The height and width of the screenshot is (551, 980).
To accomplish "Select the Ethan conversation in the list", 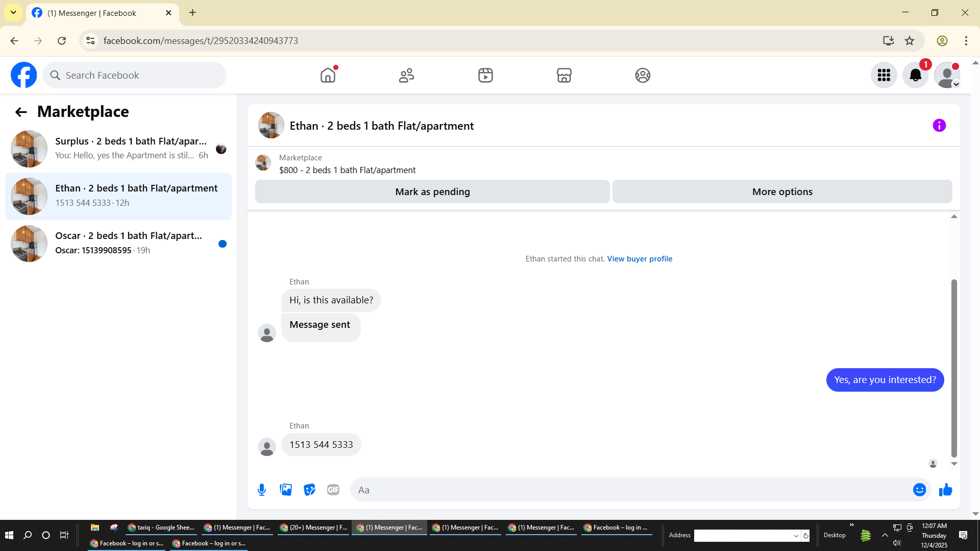I will coord(118,196).
